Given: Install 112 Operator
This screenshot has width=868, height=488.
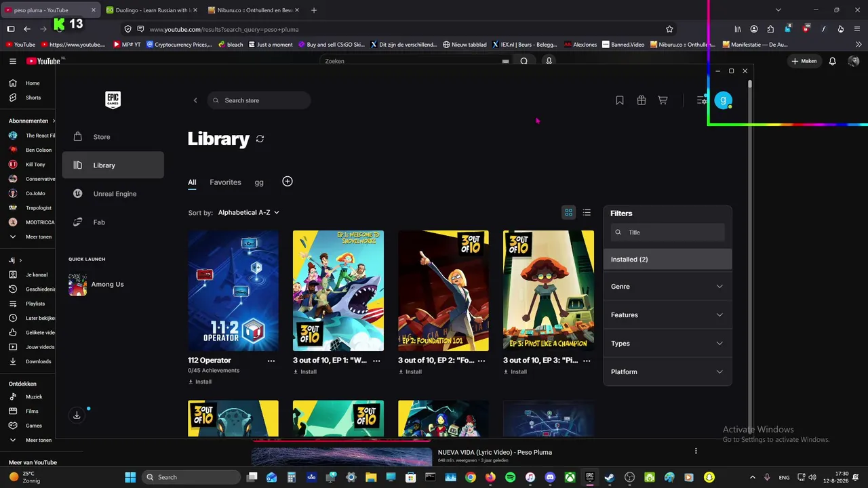Looking at the screenshot, I should [200, 382].
